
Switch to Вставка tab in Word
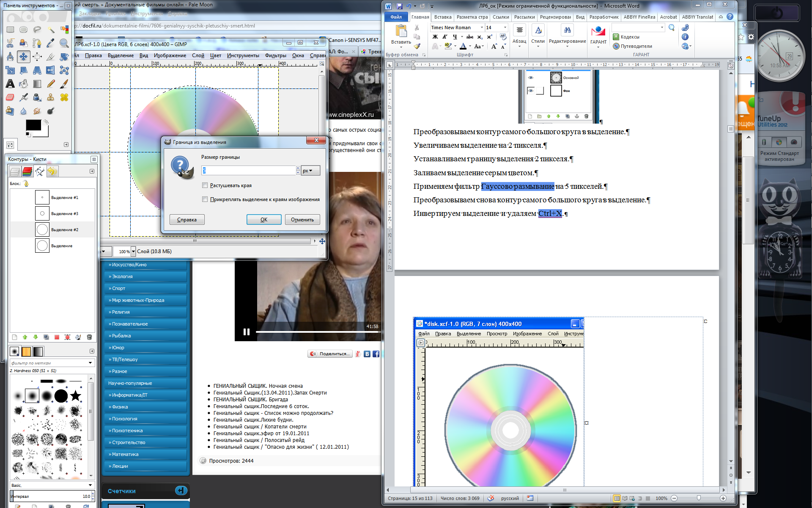(443, 17)
